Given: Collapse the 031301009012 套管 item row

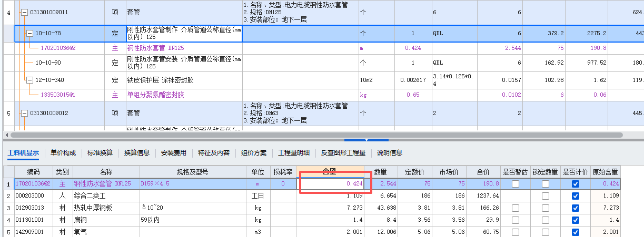Looking at the screenshot, I should click(24, 113).
